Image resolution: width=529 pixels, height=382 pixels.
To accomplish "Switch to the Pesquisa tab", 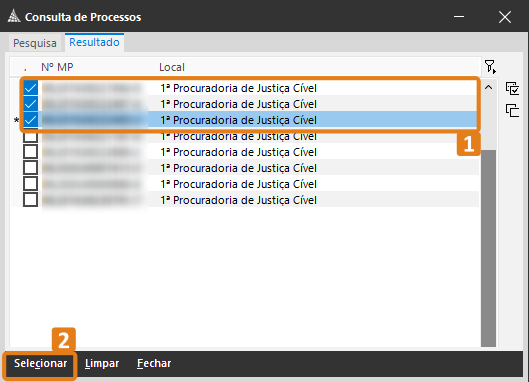I will (35, 43).
